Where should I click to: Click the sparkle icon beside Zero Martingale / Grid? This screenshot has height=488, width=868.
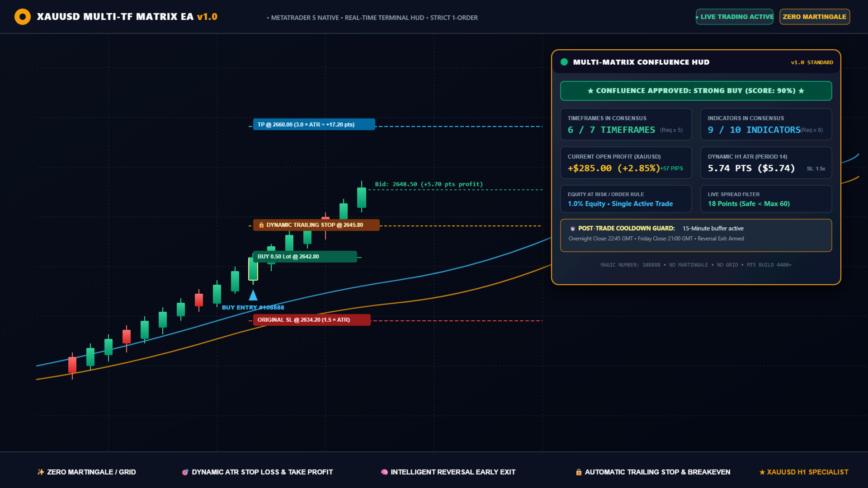point(41,472)
